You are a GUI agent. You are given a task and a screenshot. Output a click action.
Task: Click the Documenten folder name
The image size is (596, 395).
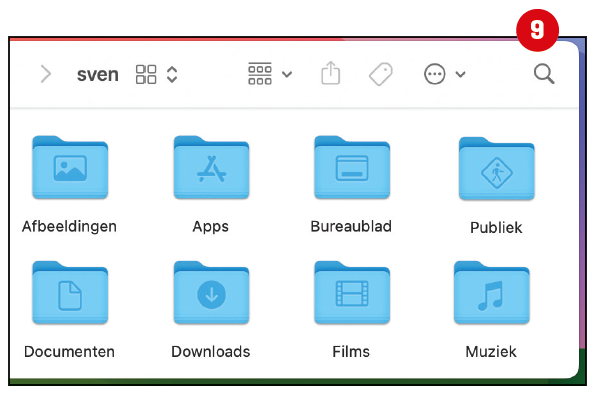[69, 352]
